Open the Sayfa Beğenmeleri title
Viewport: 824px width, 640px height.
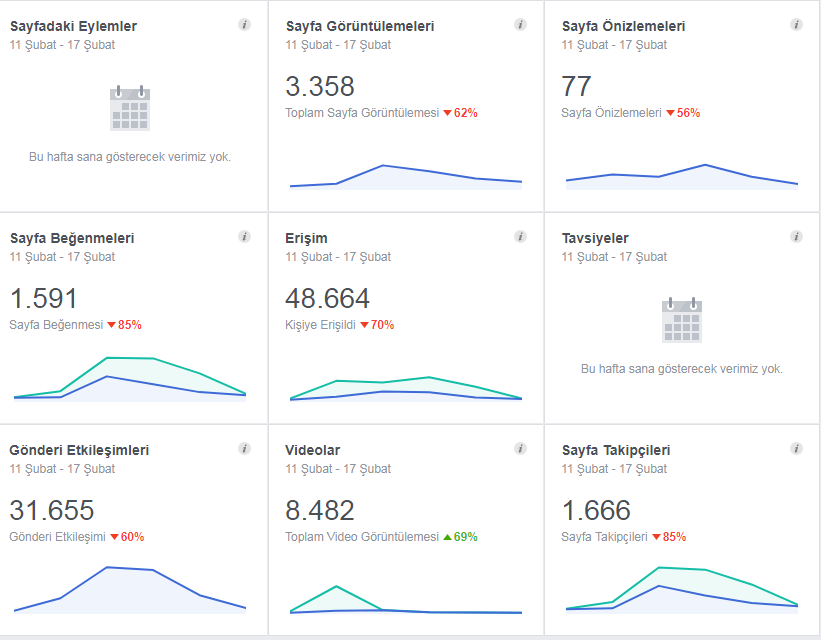[72, 239]
